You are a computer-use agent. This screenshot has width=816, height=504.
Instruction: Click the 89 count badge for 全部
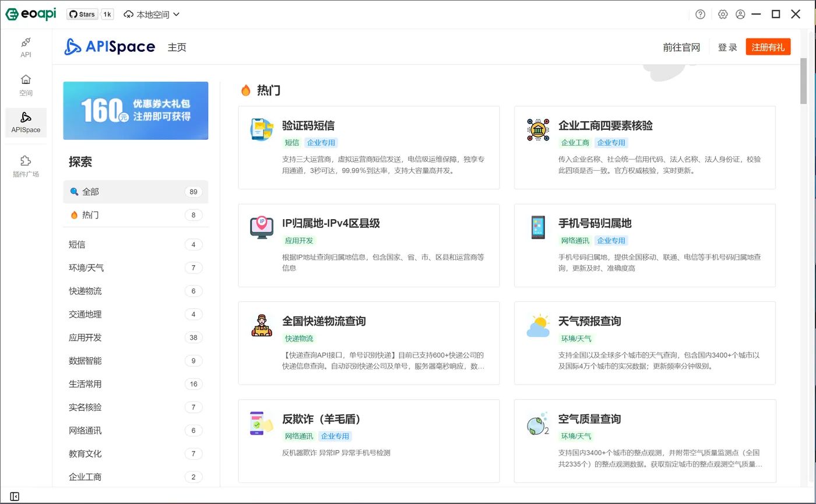194,192
